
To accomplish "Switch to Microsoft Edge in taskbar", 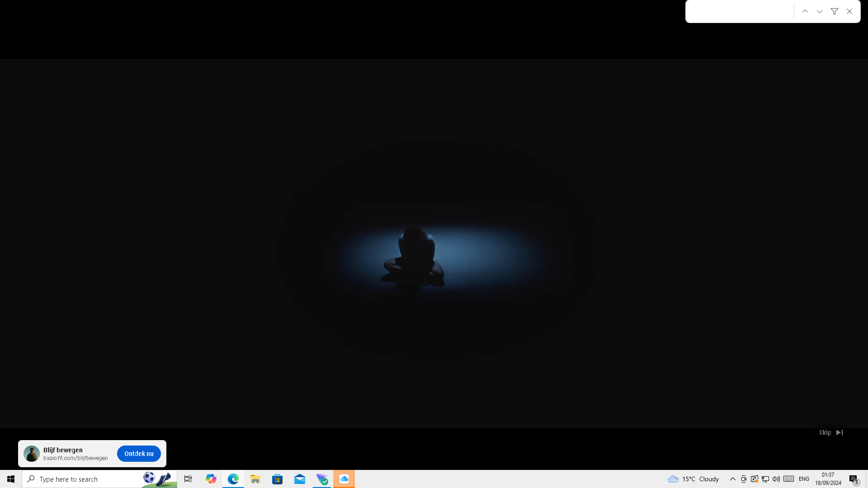I will pos(233,479).
